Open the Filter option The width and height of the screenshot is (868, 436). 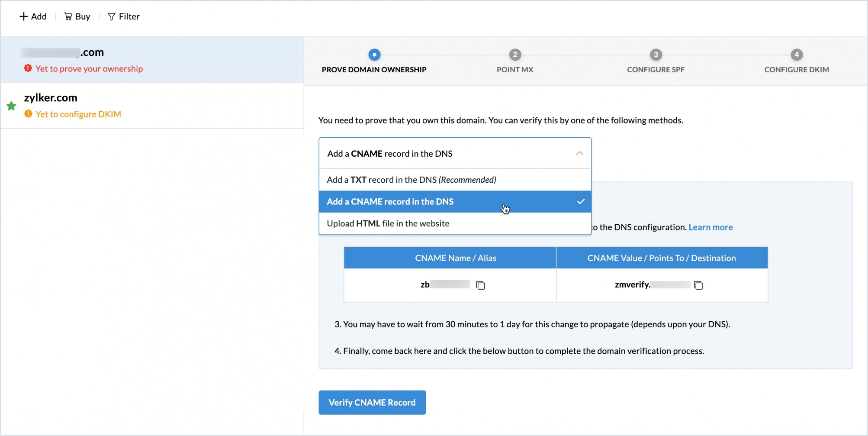(124, 16)
